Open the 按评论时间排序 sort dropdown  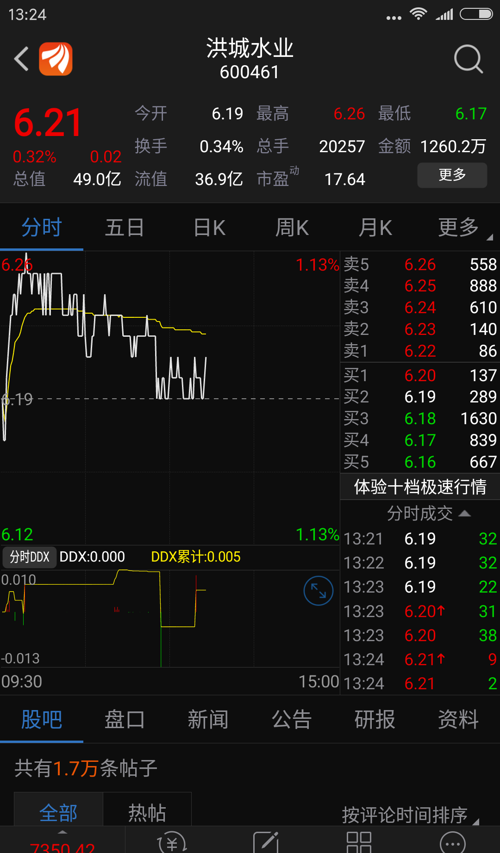coord(409,814)
